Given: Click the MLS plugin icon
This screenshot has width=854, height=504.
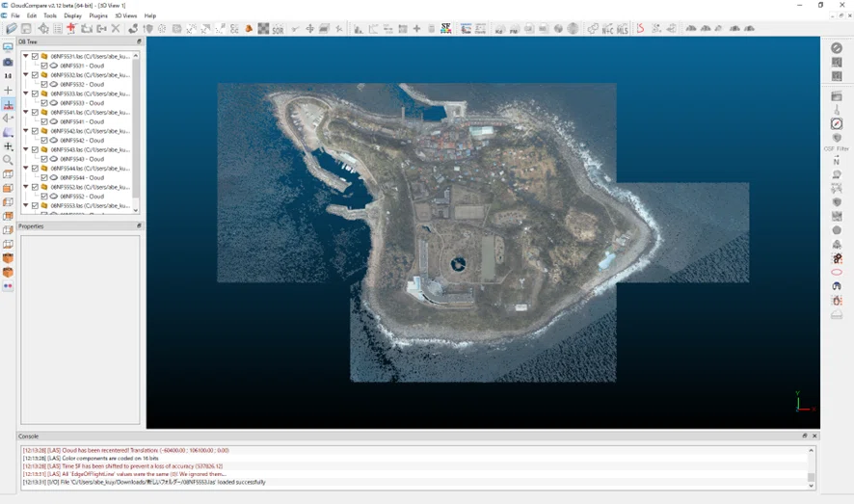Looking at the screenshot, I should coord(622,29).
